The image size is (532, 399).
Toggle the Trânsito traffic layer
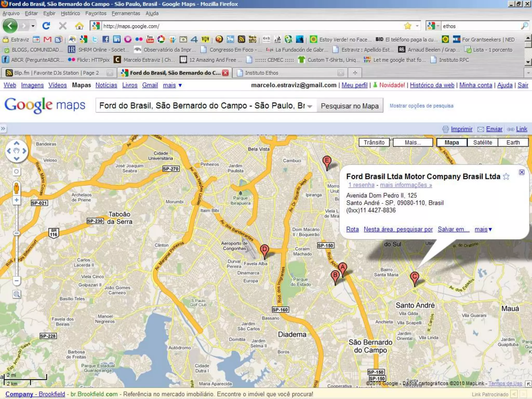coord(374,142)
